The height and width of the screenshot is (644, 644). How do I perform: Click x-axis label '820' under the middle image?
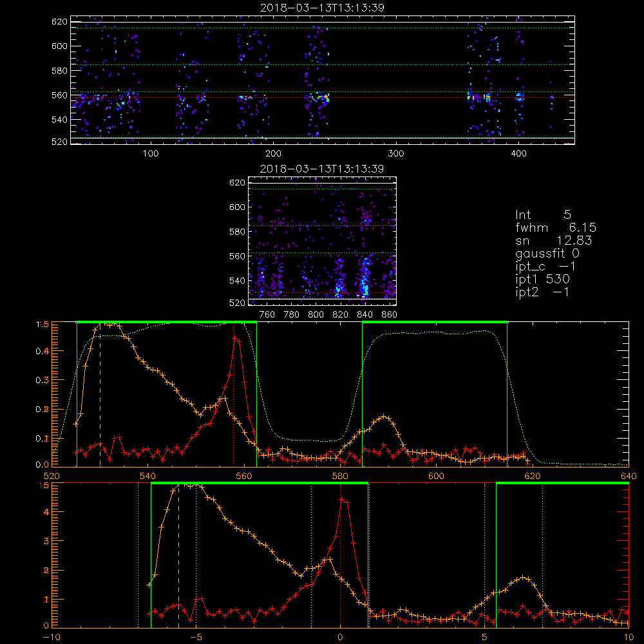click(340, 315)
